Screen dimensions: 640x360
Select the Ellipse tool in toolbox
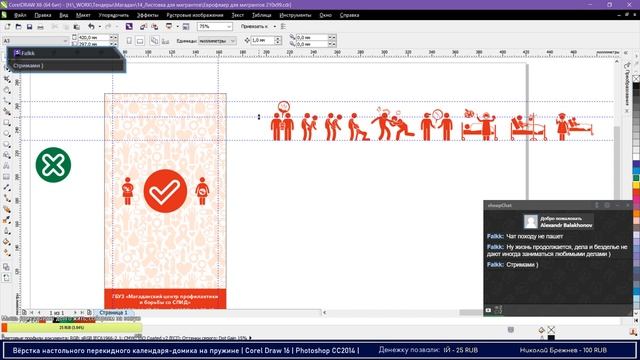point(7,134)
